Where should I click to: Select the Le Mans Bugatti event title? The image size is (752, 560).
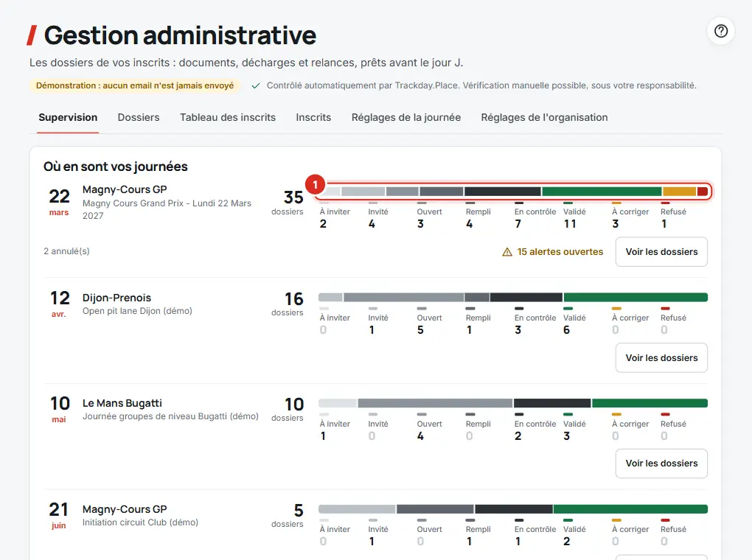coord(122,403)
